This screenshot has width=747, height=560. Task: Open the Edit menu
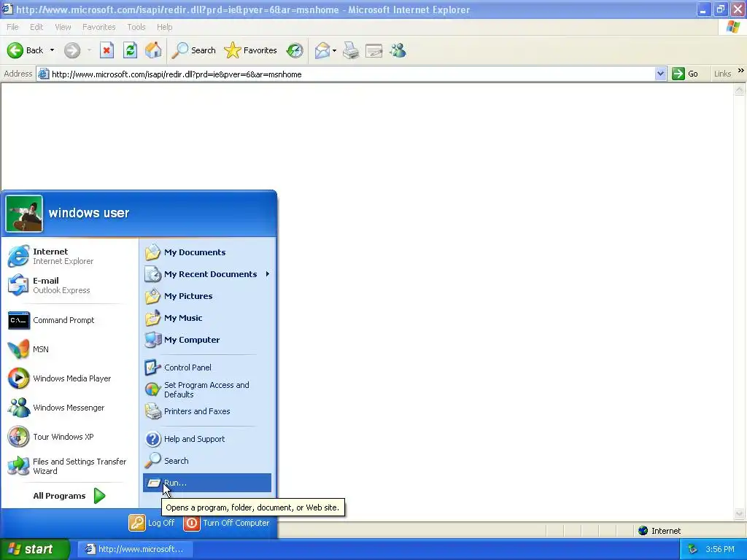click(36, 27)
